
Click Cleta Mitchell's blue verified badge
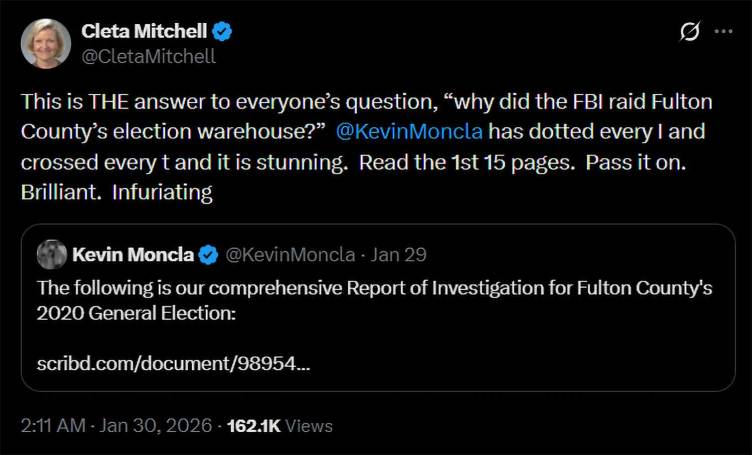[223, 32]
